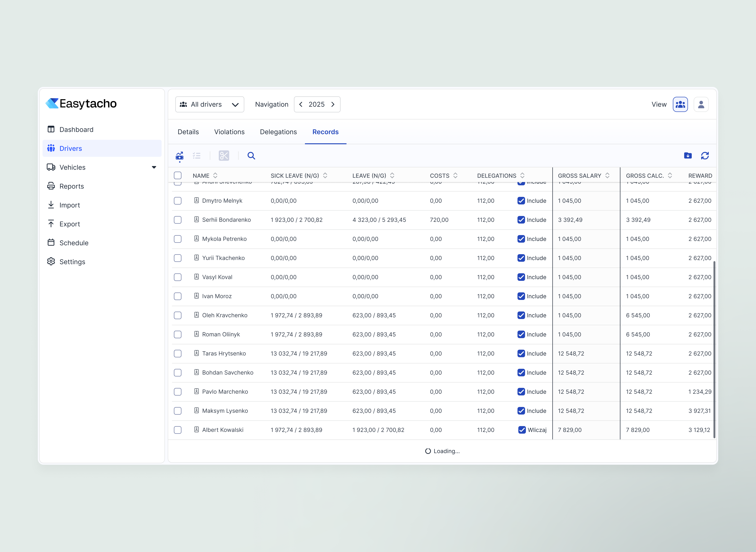Open driver Taras Hrytsenko name
Viewport: 756px width, 552px height.
pos(224,353)
